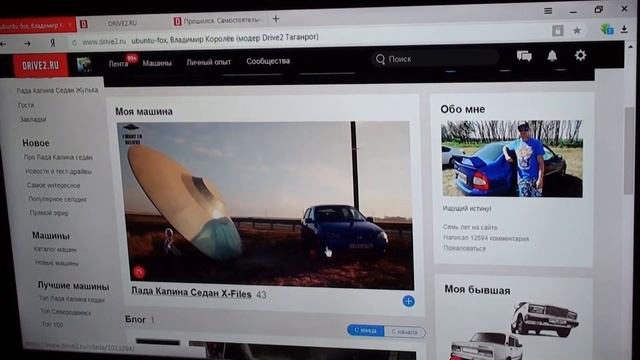Open 'Новости и тест-драйвы' link
Screen dimensions: 640x360
(58, 171)
